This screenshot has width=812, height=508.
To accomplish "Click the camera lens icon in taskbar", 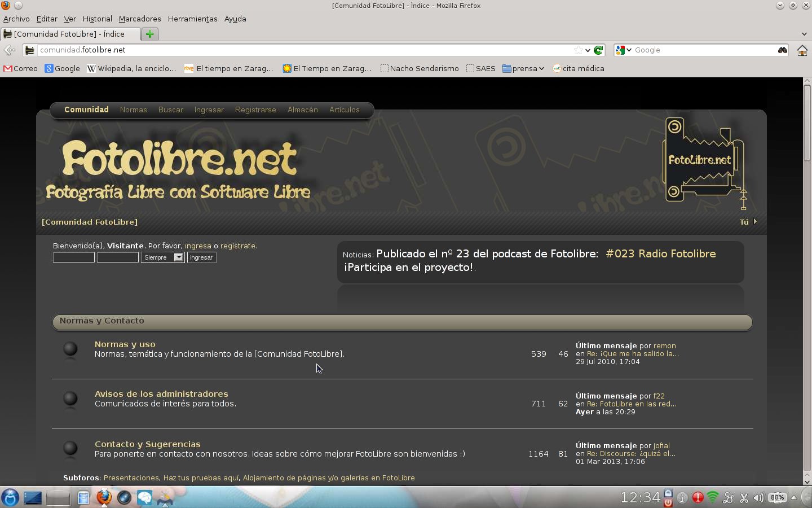I will point(124,497).
